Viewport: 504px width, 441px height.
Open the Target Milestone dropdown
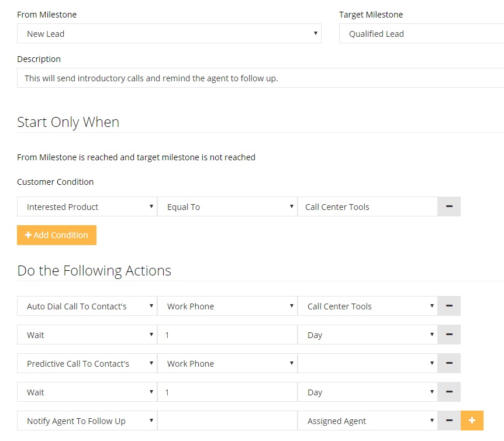point(421,33)
